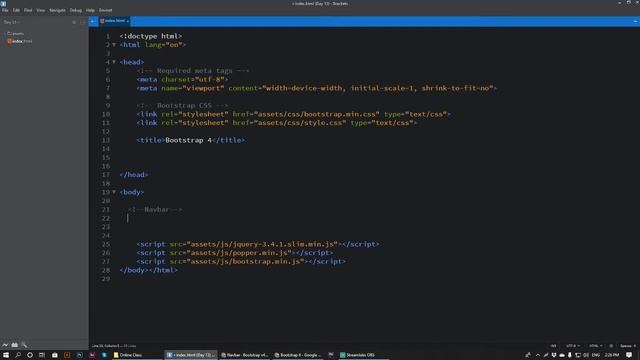
Task: Click the taskbar clock
Action: [x=612, y=355]
